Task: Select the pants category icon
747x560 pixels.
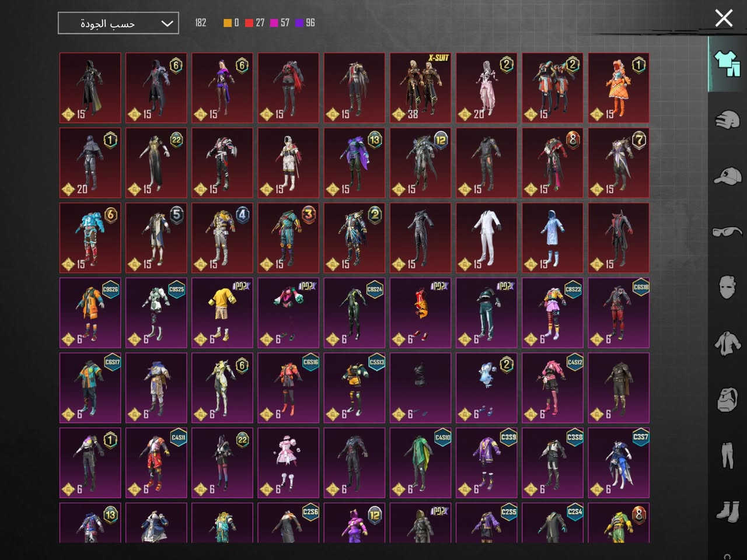Action: click(x=727, y=455)
